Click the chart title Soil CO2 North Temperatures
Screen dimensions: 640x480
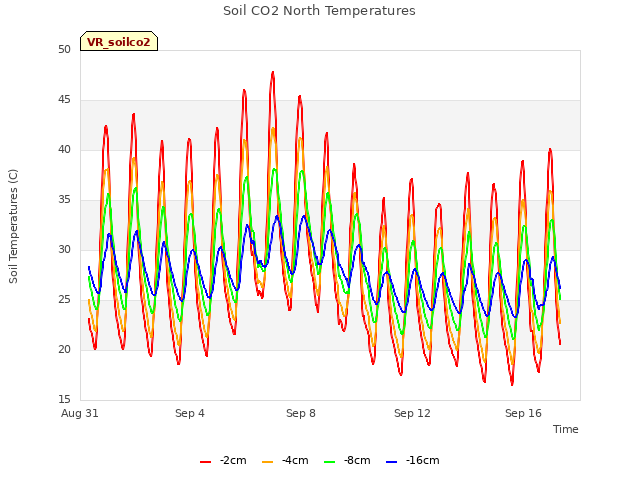pos(319,11)
